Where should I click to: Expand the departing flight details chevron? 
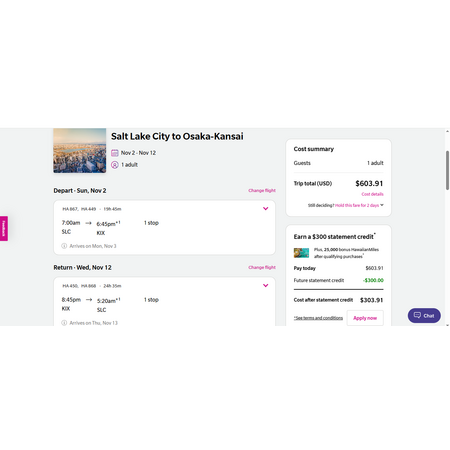click(265, 209)
